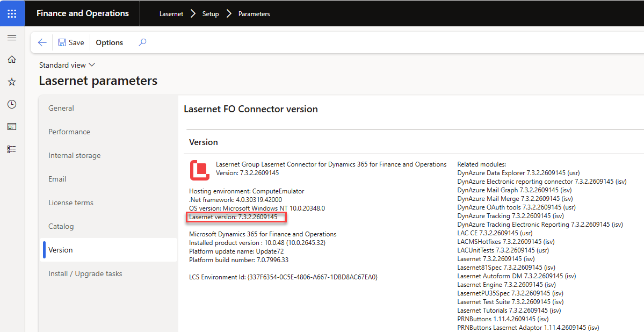The width and height of the screenshot is (644, 332).
Task: Switch to the Performance tab
Action: click(69, 132)
